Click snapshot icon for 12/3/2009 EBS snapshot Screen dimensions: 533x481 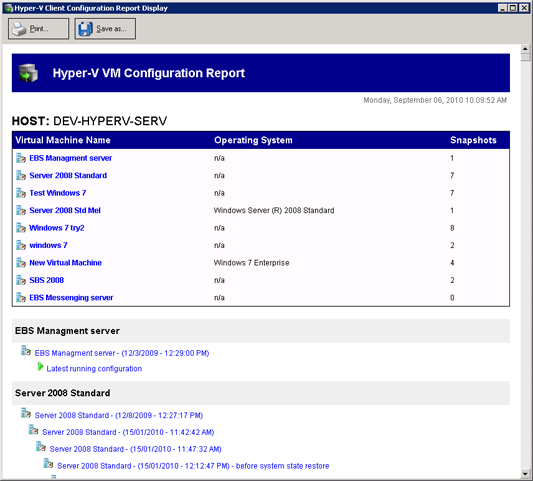[x=26, y=350]
